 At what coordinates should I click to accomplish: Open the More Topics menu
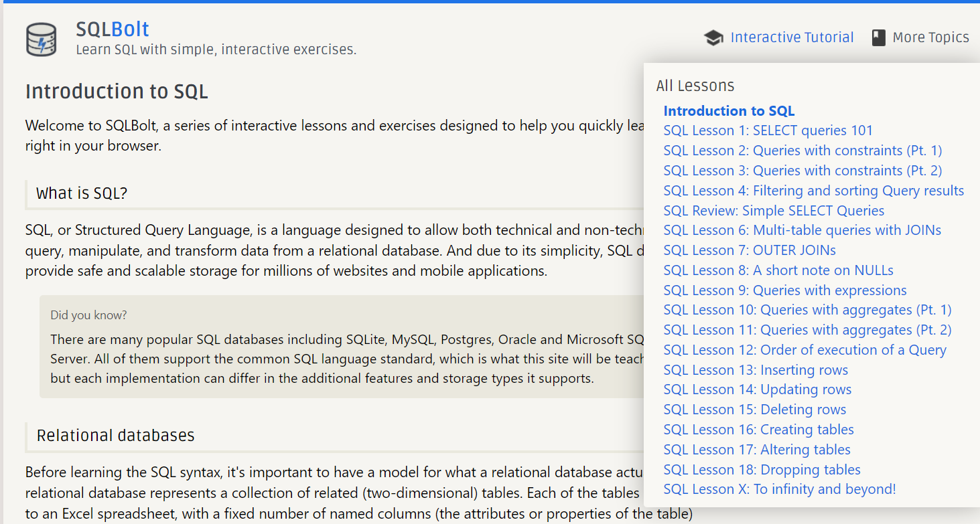[930, 37]
